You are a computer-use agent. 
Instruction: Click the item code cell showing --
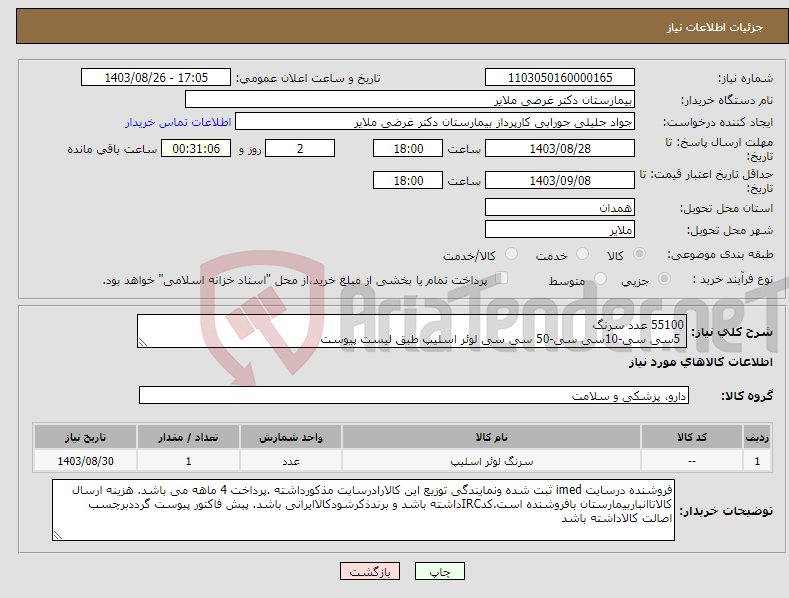692,461
